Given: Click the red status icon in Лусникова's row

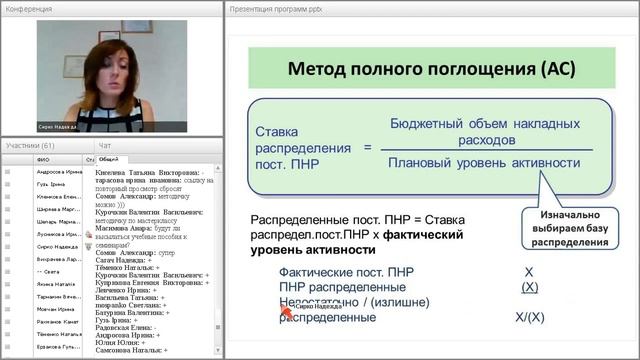Looking at the screenshot, I should point(89,234).
